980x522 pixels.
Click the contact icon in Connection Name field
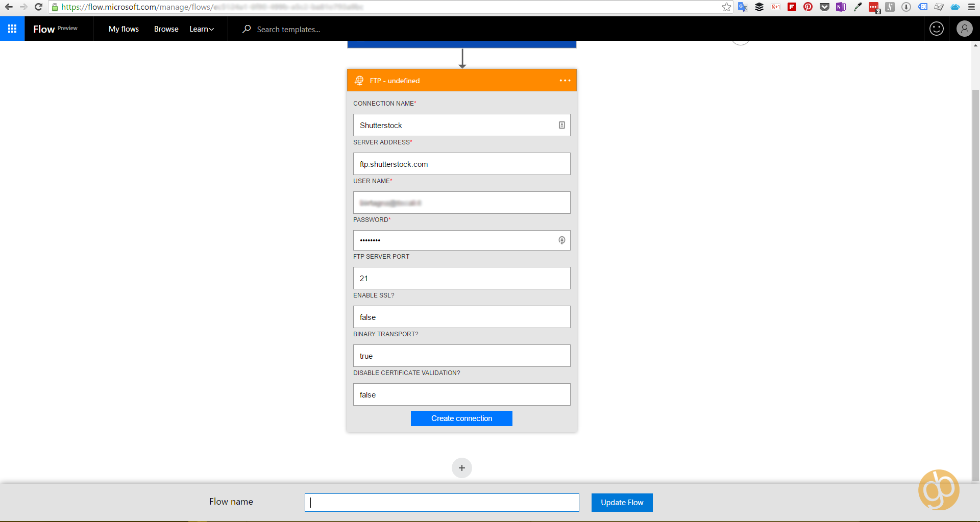[561, 125]
